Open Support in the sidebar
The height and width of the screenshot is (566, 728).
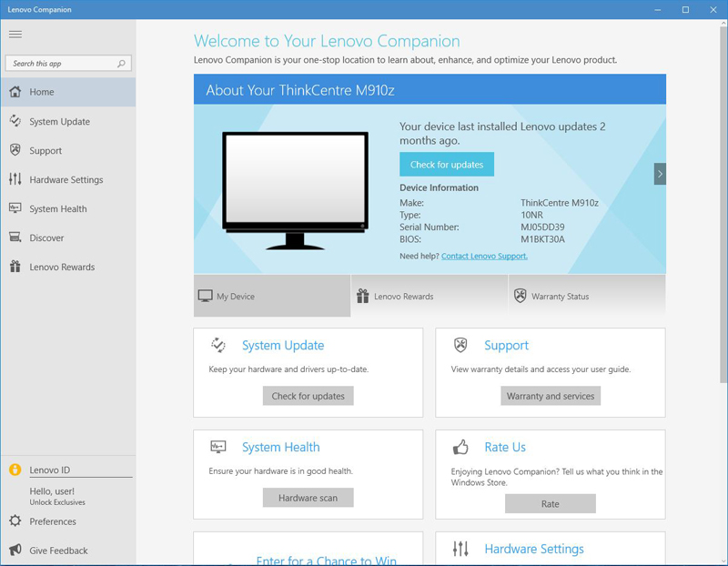68,150
